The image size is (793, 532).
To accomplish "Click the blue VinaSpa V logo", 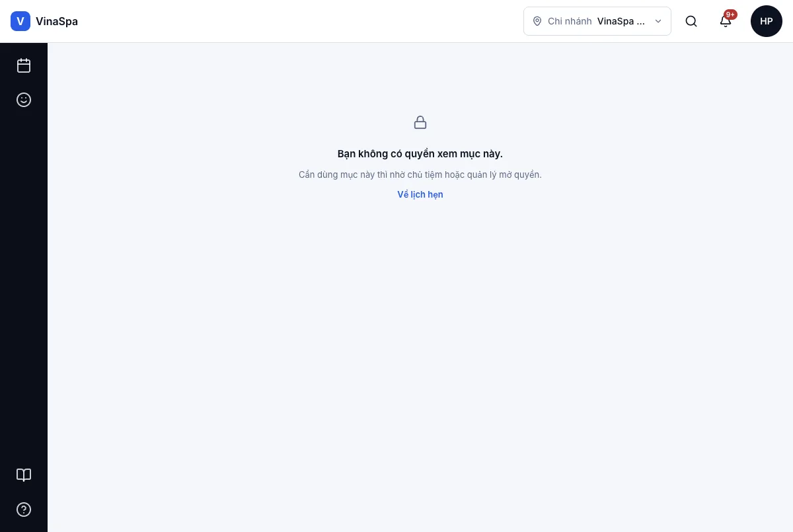I will (x=20, y=21).
